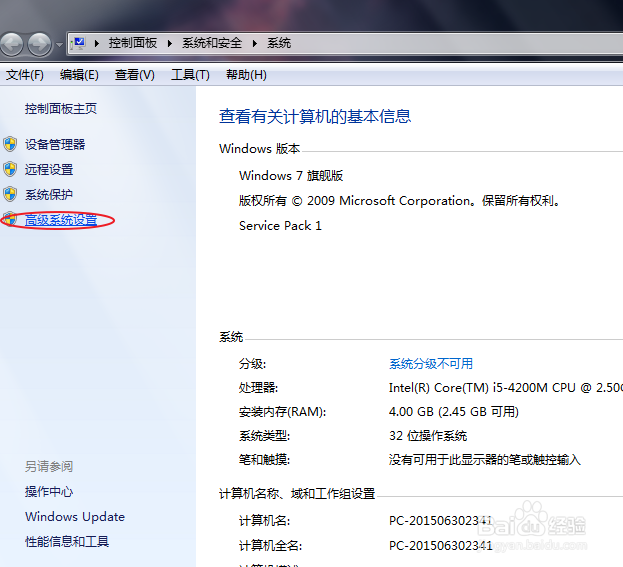Screen dimensions: 623x567
Task: Open 系统保护 link
Action: 49,195
